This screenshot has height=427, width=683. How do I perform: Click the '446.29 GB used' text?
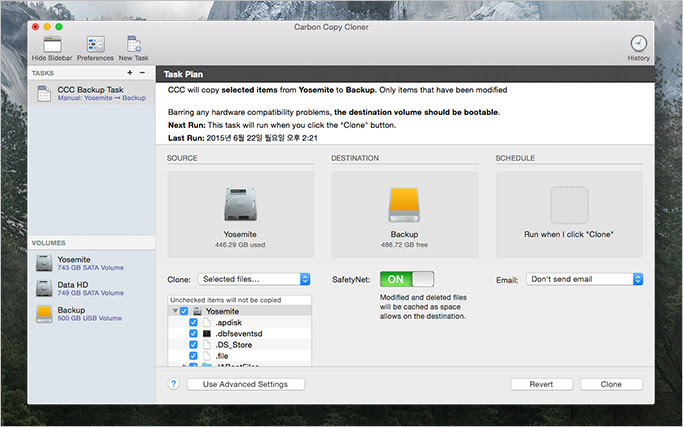(240, 245)
